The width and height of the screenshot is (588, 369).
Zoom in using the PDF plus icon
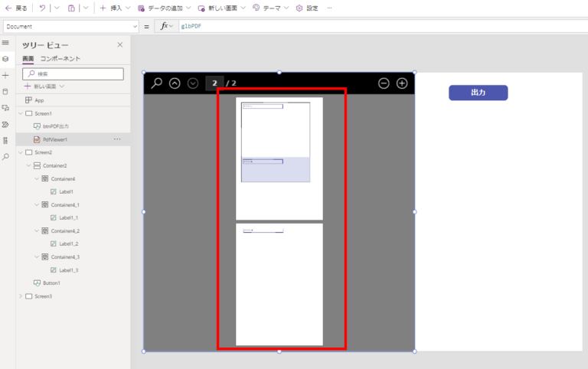[x=401, y=83]
